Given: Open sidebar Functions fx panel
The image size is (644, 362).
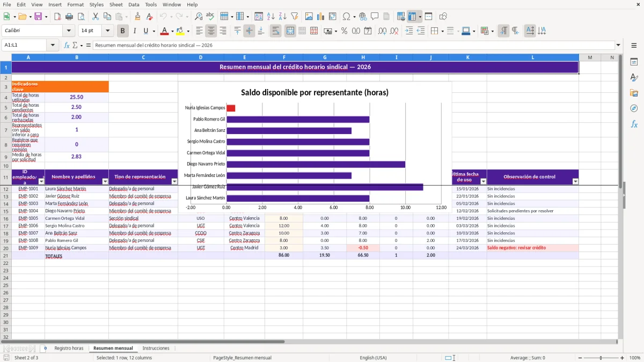Looking at the screenshot, I should (x=634, y=124).
